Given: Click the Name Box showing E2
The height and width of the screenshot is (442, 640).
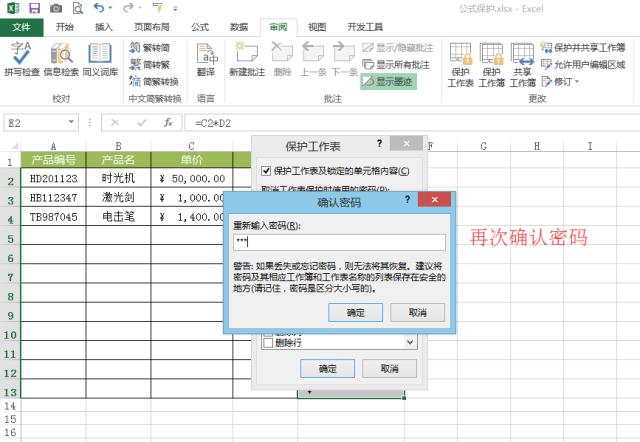Looking at the screenshot, I should (35, 123).
